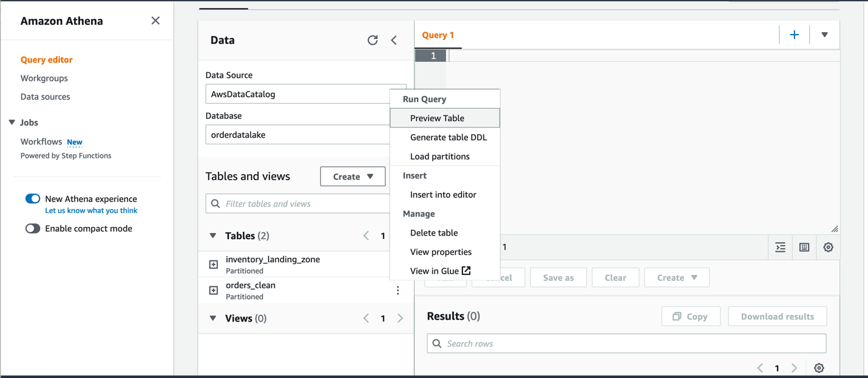This screenshot has width=868, height=378.
Task: Open the query tabs dropdown arrow
Action: [x=824, y=35]
